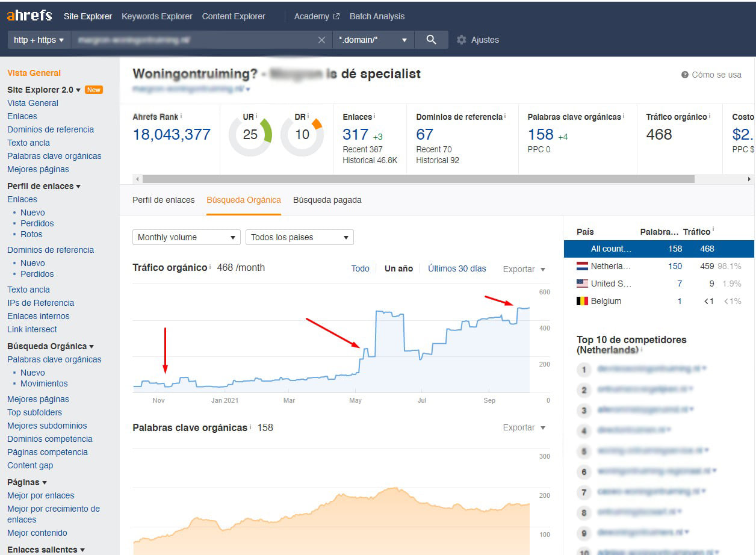Click the organic keywords count 158
The width and height of the screenshot is (756, 555).
tap(541, 134)
